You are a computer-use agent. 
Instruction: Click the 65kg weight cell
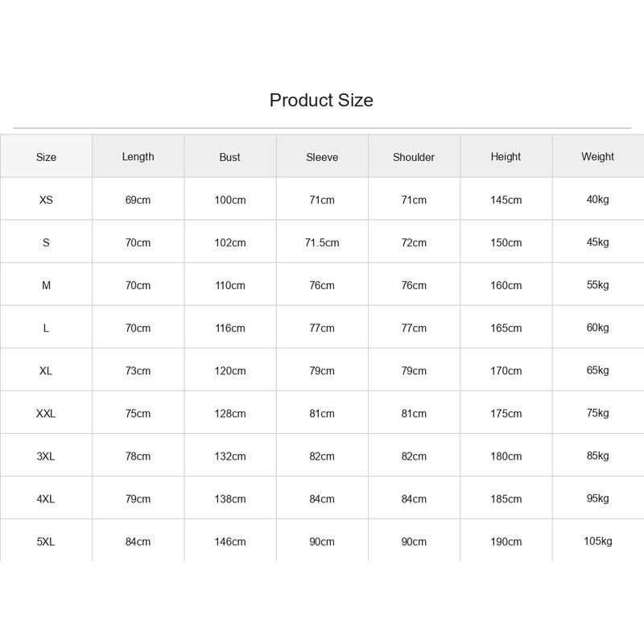(598, 370)
